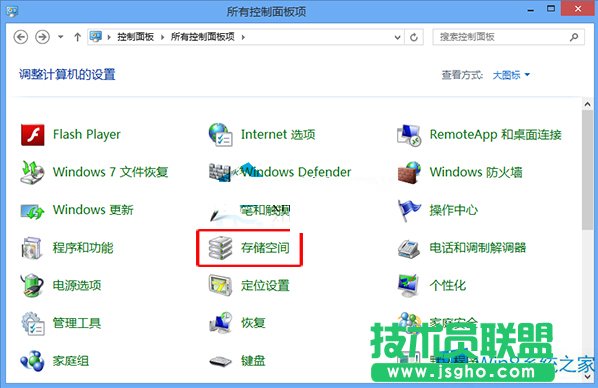Open the RemoteApp 和桌面连接 icon

[x=409, y=135]
